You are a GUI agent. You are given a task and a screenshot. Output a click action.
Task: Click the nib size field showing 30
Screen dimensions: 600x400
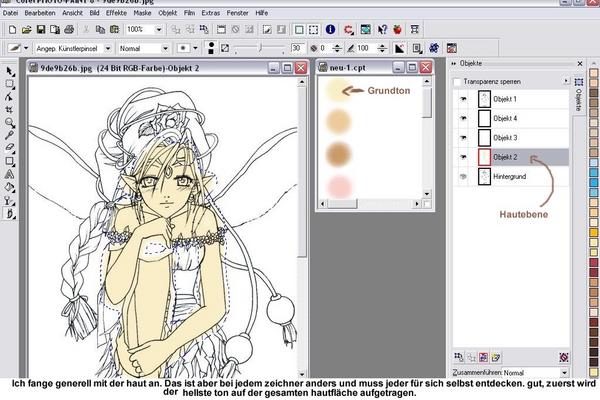pos(297,48)
